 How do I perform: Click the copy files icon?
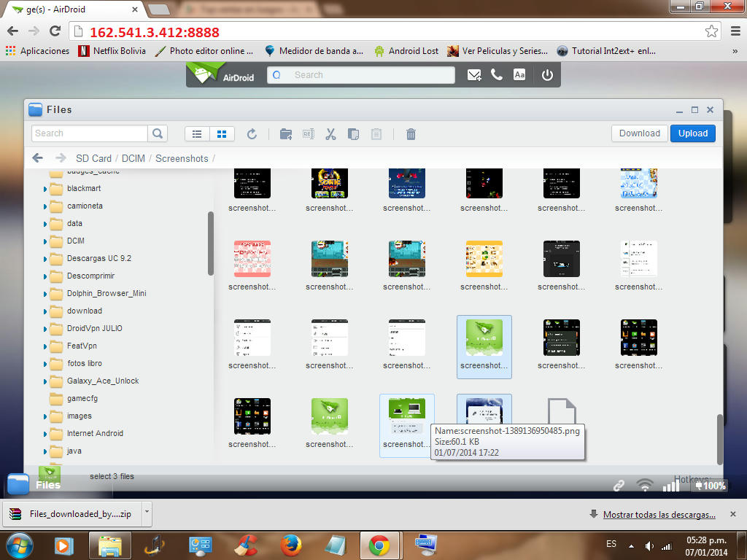pyautogui.click(x=354, y=134)
